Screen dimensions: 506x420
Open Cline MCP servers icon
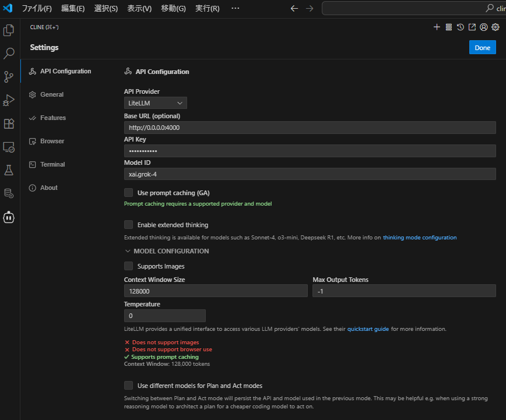pyautogui.click(x=448, y=27)
